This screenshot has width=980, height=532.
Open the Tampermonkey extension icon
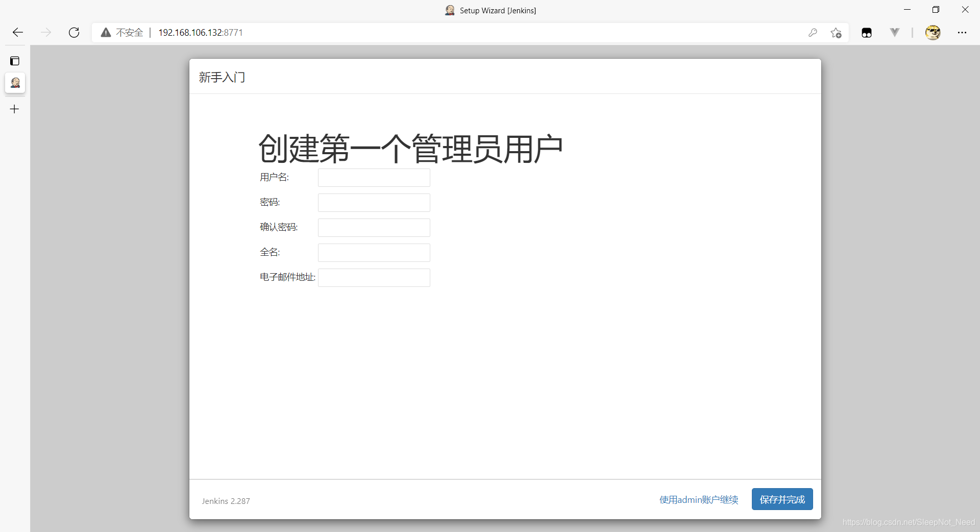click(867, 33)
